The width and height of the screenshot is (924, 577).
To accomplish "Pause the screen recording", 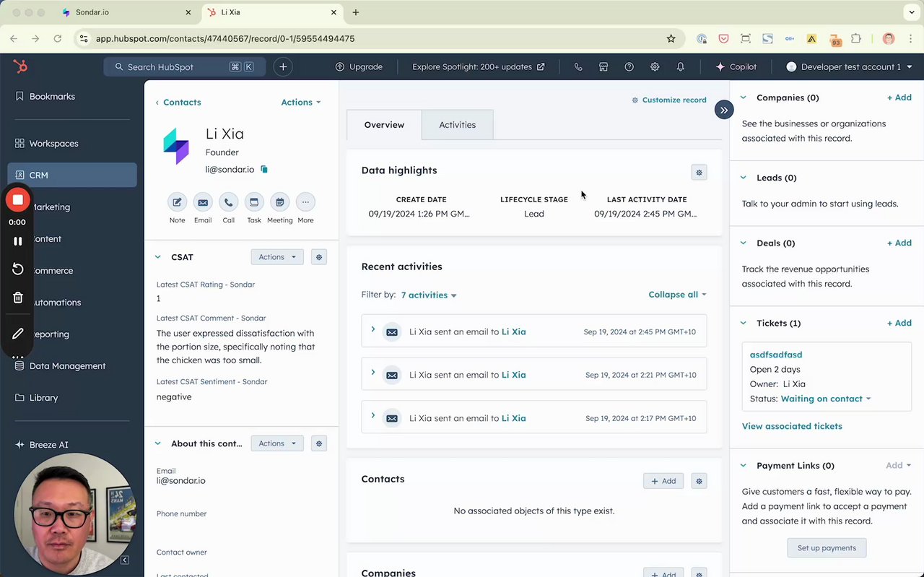I will coord(18,241).
